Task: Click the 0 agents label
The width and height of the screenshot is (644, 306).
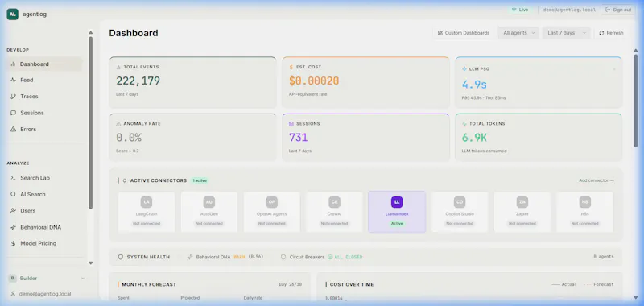Action: (x=603, y=257)
